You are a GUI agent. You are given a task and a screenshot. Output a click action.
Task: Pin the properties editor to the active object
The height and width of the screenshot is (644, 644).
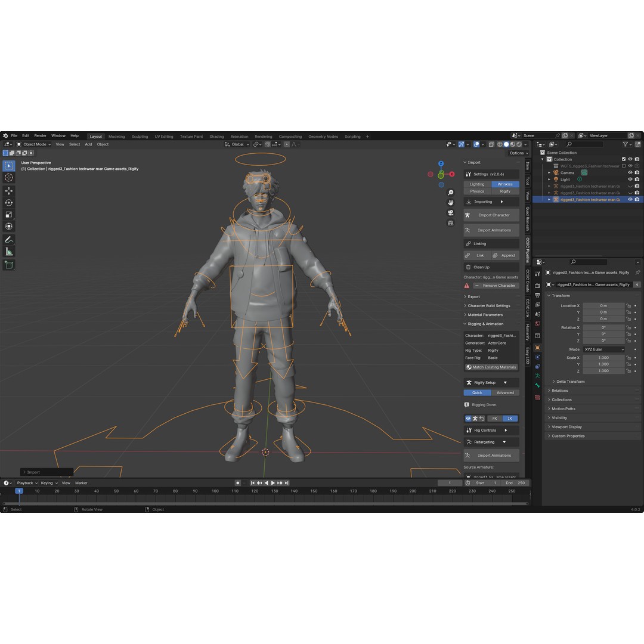pyautogui.click(x=637, y=273)
